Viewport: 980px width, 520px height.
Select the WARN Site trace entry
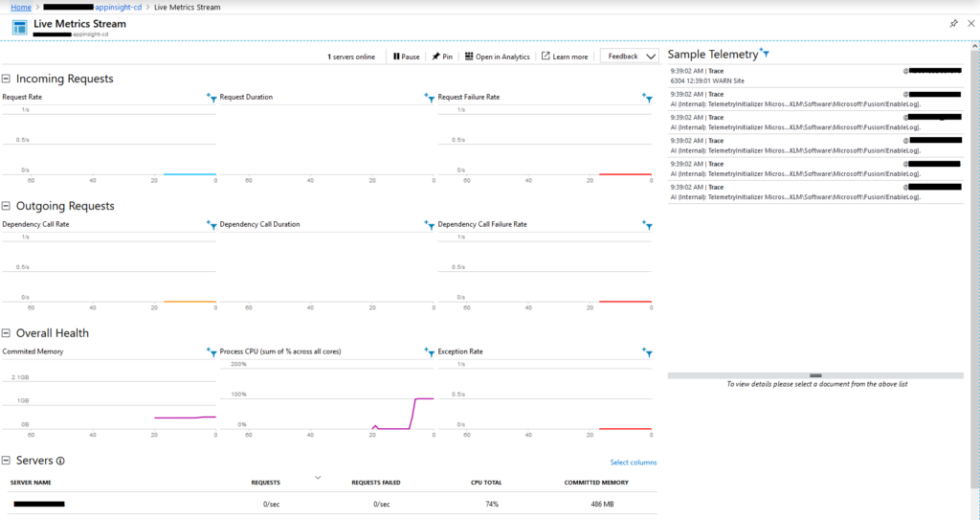tap(815, 76)
